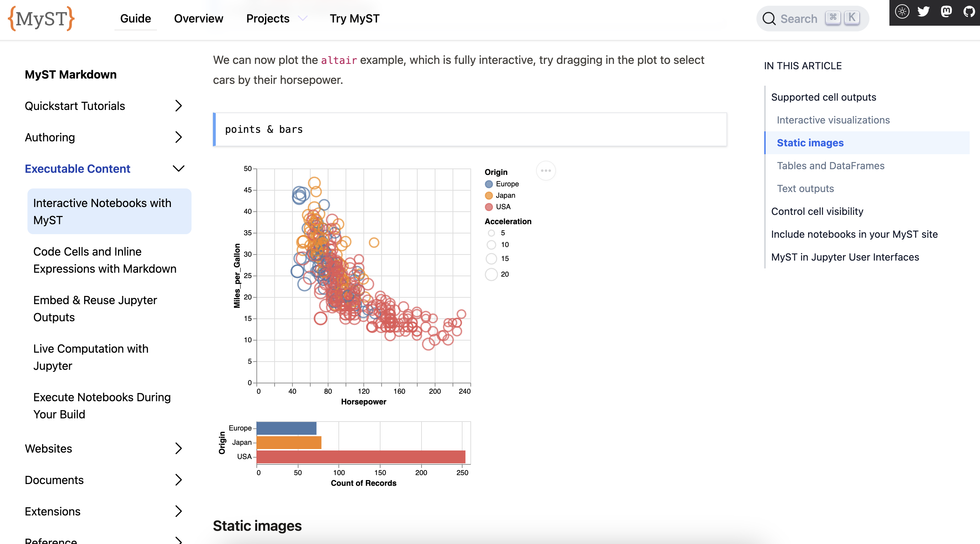Viewport: 980px width, 544px height.
Task: Expand the Websites section chevron
Action: pyautogui.click(x=178, y=448)
